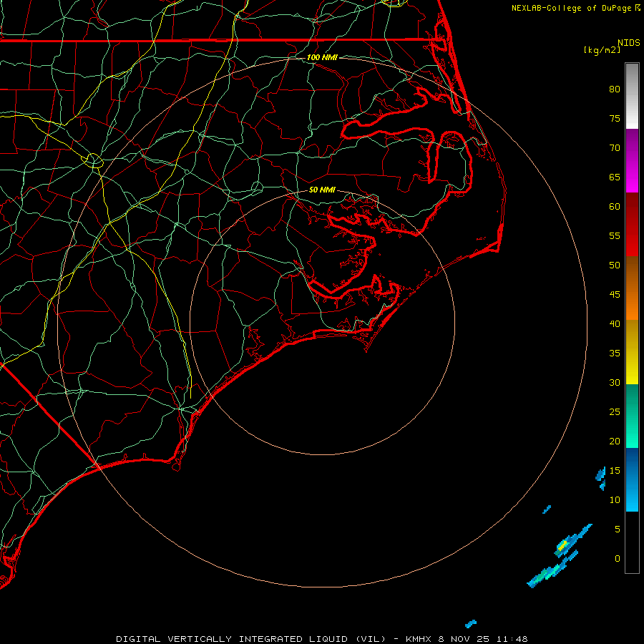Click the color scale value 45
This screenshot has height=644, width=644.
615,295
